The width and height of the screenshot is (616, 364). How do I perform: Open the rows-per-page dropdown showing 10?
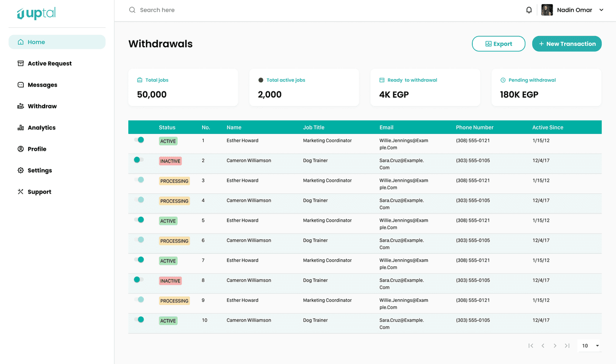pos(588,346)
